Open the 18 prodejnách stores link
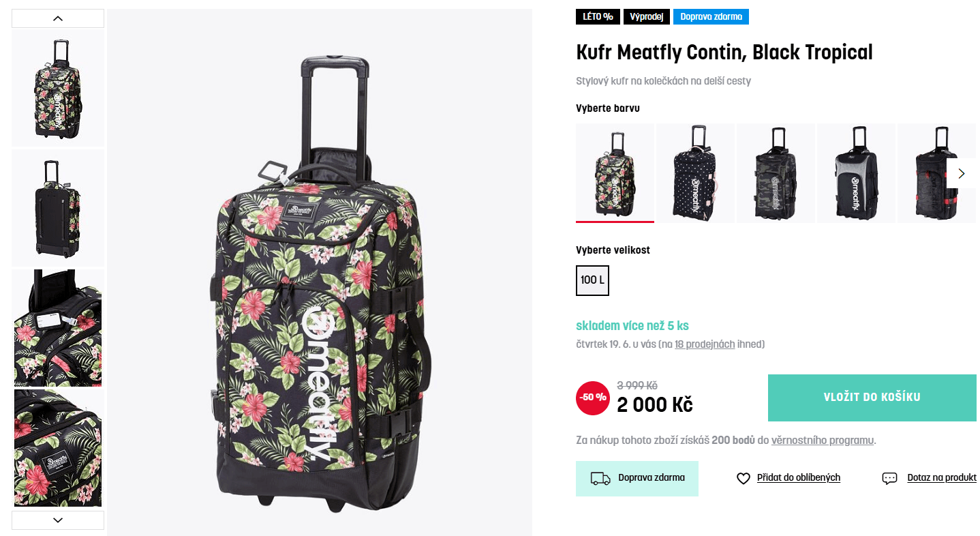The height and width of the screenshot is (536, 980). point(705,344)
